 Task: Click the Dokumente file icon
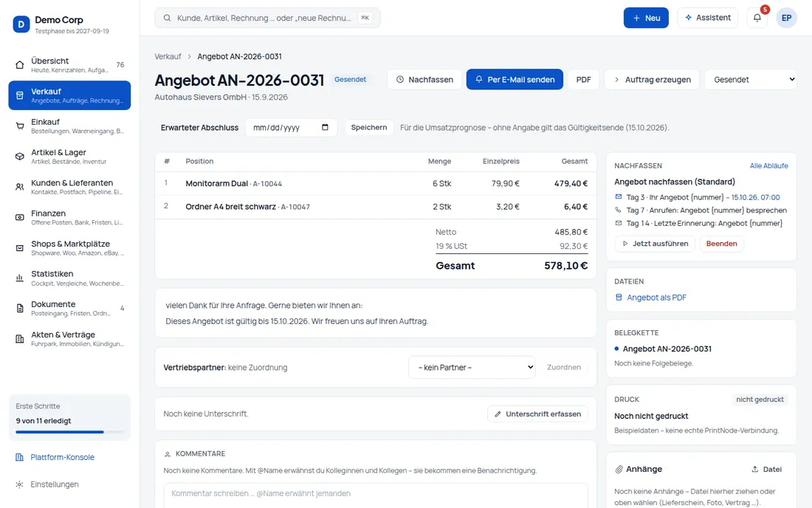[20, 309]
